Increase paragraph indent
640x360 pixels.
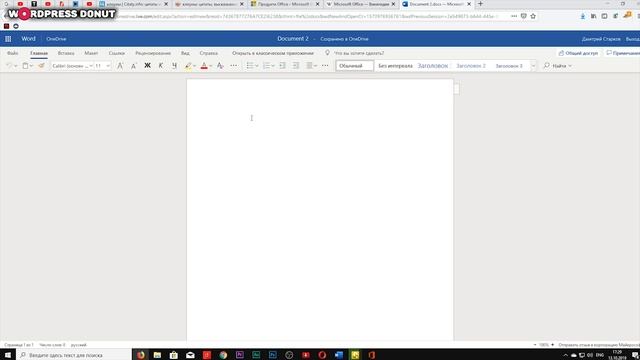coord(296,66)
